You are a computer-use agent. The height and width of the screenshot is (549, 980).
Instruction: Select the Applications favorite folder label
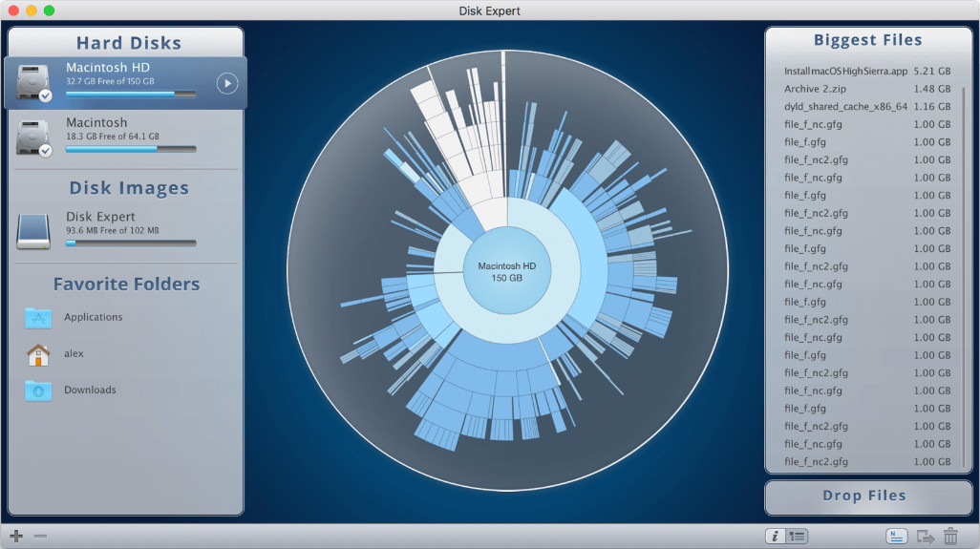93,317
